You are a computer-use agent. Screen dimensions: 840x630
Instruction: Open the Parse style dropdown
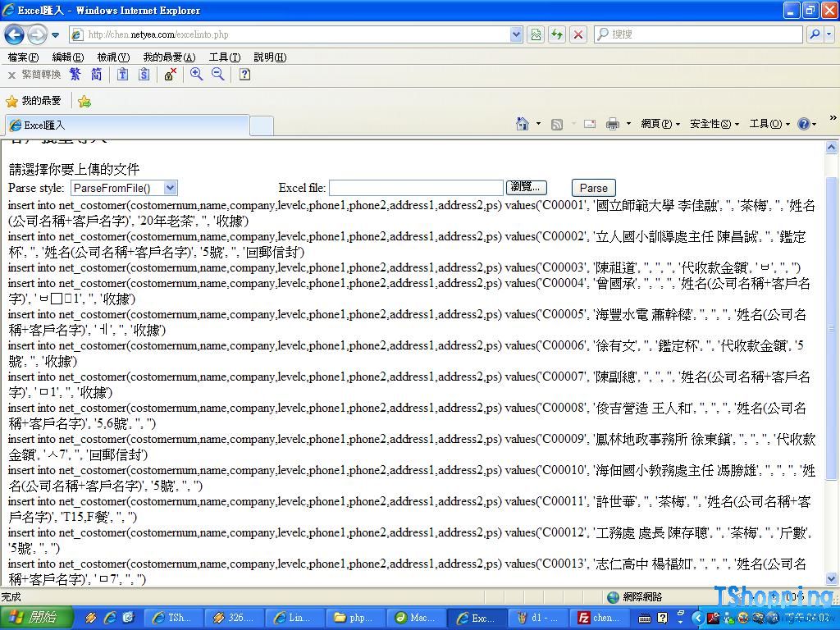[x=124, y=188]
